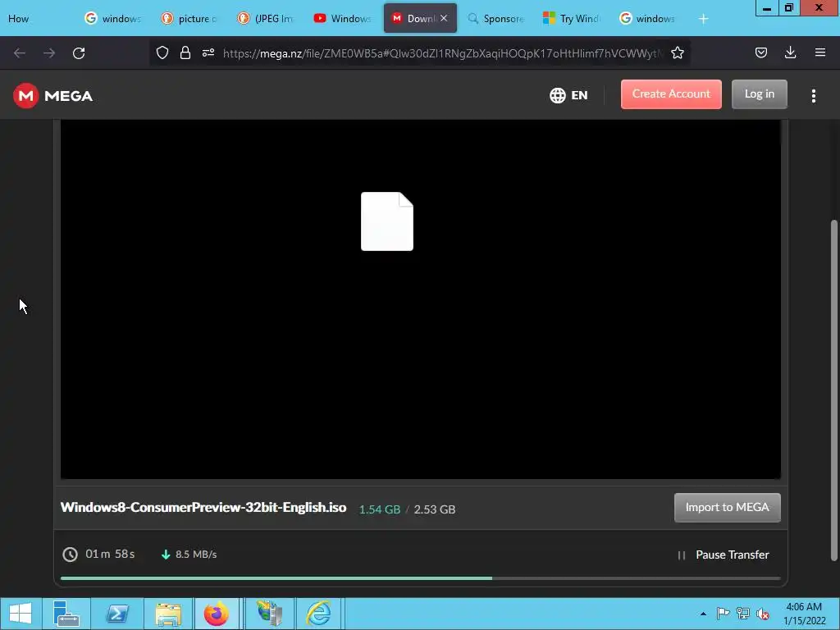Click the download progress bar
840x630 pixels.
click(421, 578)
